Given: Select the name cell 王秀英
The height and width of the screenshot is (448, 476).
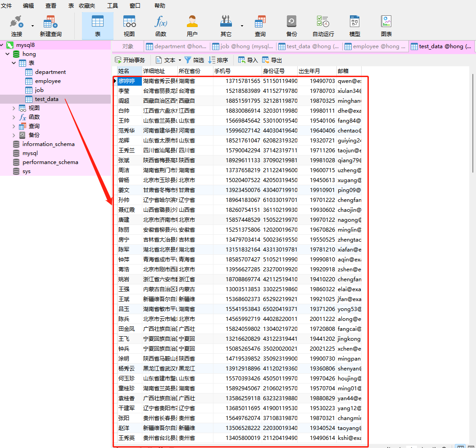Looking at the screenshot, I should (130, 438).
